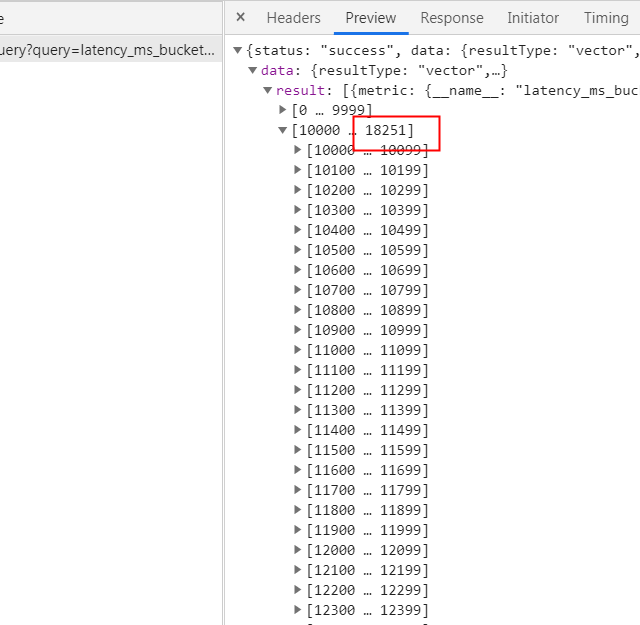
Task: Expand the [10400 … 10499] range
Action: (x=298, y=230)
